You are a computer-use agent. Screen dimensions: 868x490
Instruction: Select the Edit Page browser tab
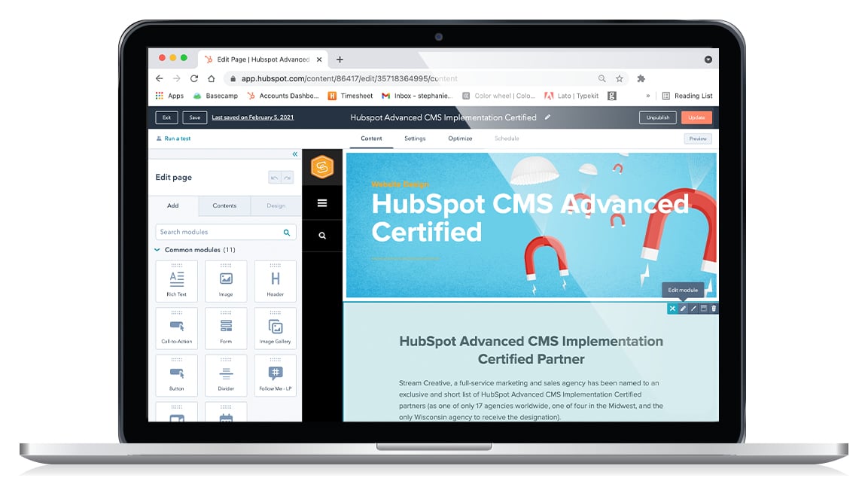[x=263, y=59]
